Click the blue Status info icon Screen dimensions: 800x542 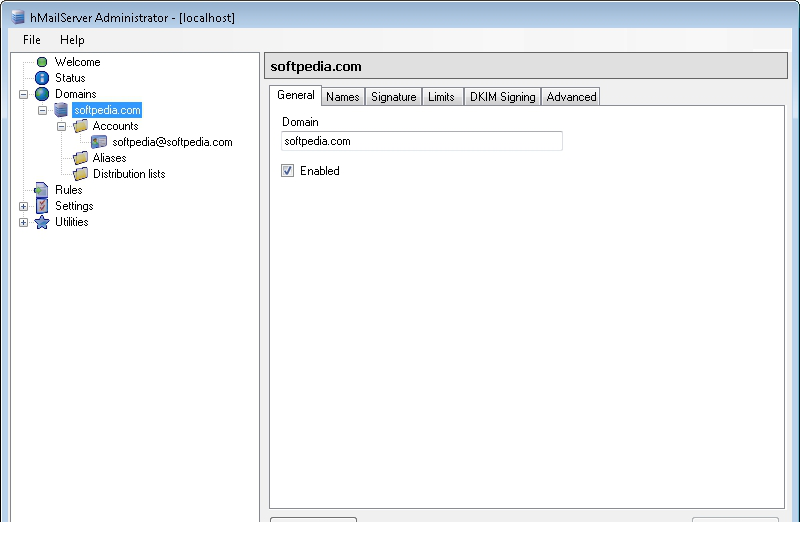tap(42, 78)
